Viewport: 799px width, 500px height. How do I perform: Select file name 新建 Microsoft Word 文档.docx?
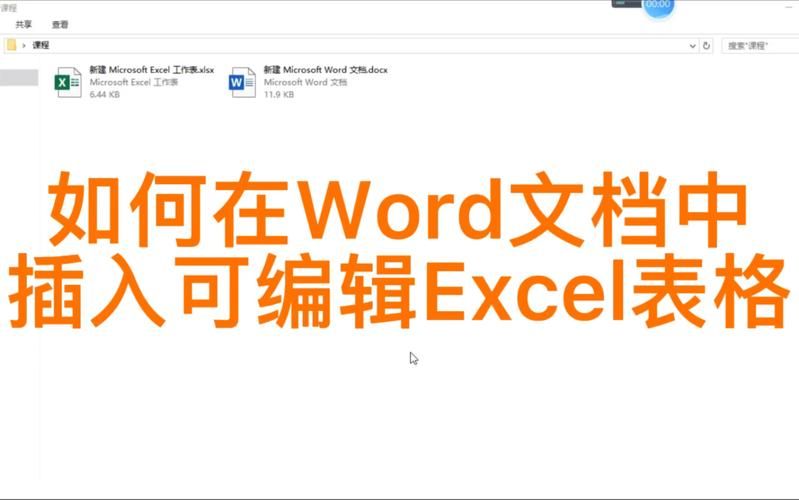325,70
